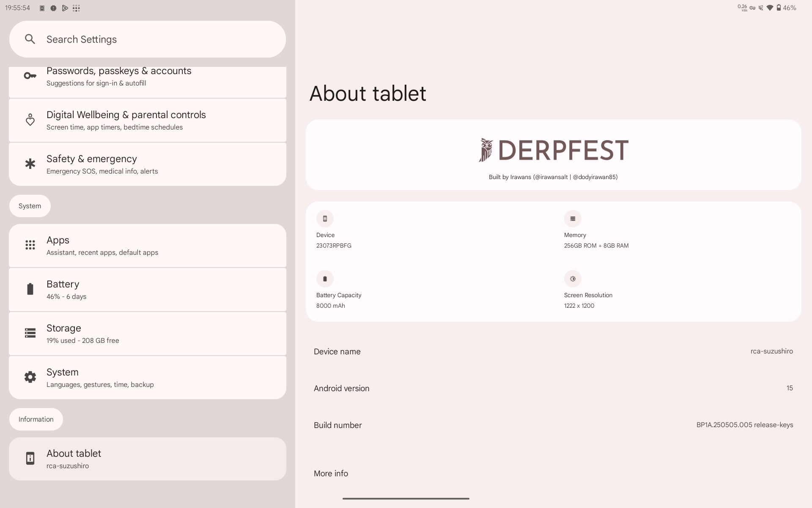This screenshot has width=812, height=508.
Task: Tap the Memory chip icon
Action: pyautogui.click(x=573, y=219)
